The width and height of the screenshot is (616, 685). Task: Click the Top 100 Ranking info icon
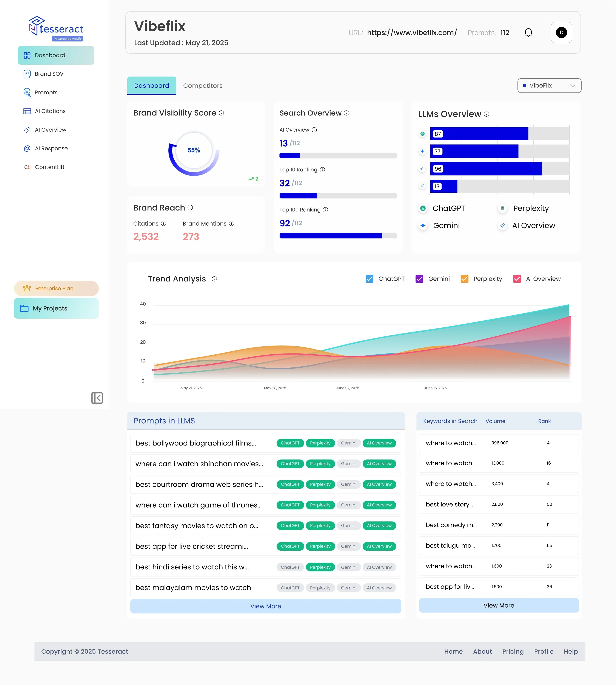(325, 210)
